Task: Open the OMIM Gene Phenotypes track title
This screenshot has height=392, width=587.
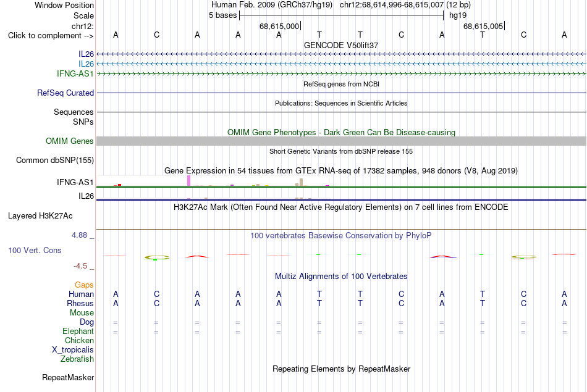Action: coord(342,132)
